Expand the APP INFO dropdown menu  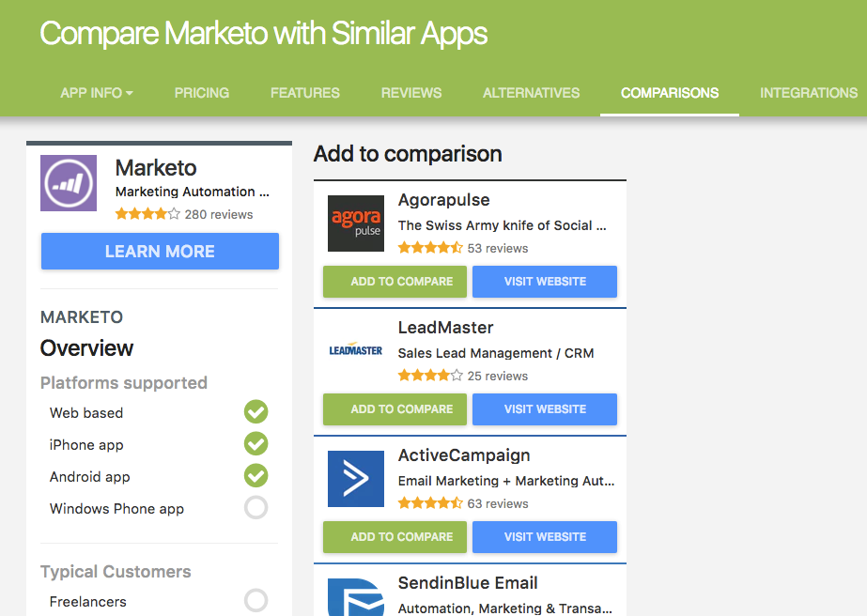97,93
